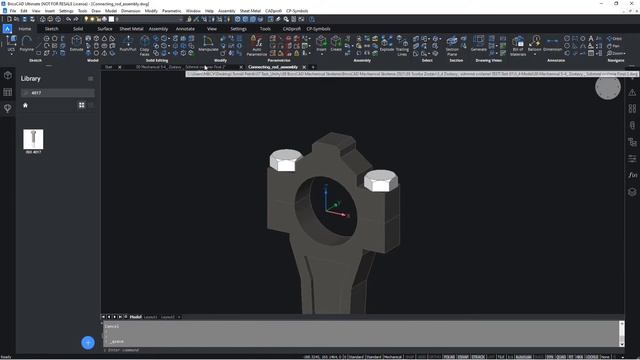Screen dimensions: 640x360
Task: Switch to the Sheet Metal ribbon tab
Action: click(x=131, y=29)
